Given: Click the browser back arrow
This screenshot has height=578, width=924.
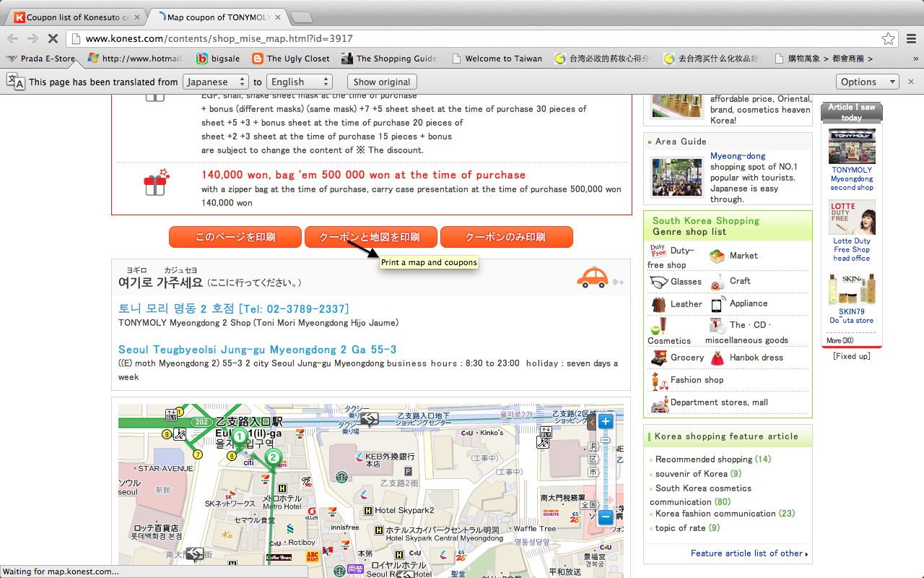Looking at the screenshot, I should coord(13,38).
